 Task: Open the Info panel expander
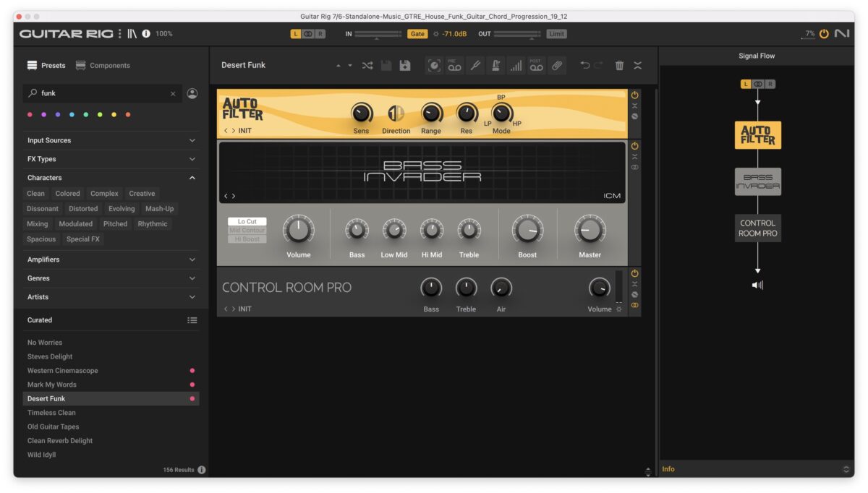pos(846,469)
